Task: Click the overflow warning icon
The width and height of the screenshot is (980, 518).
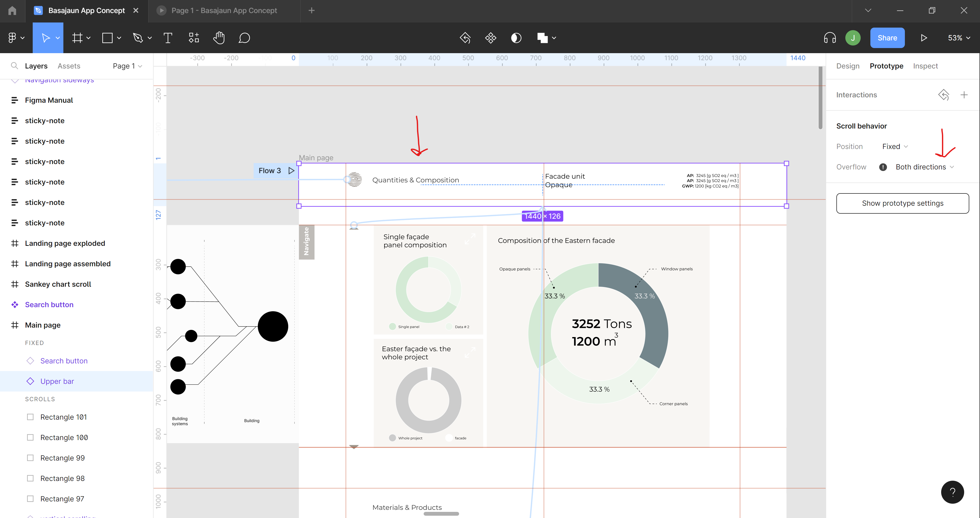Action: point(883,167)
